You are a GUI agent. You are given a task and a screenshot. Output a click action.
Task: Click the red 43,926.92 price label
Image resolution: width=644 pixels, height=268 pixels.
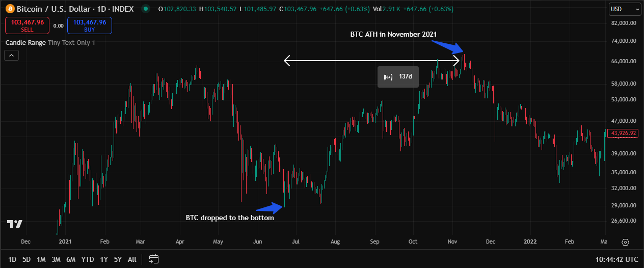coord(624,133)
